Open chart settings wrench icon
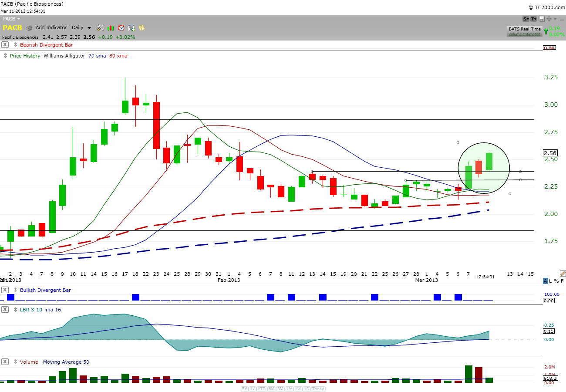Image resolution: width=566 pixels, height=392 pixels. tap(100, 28)
